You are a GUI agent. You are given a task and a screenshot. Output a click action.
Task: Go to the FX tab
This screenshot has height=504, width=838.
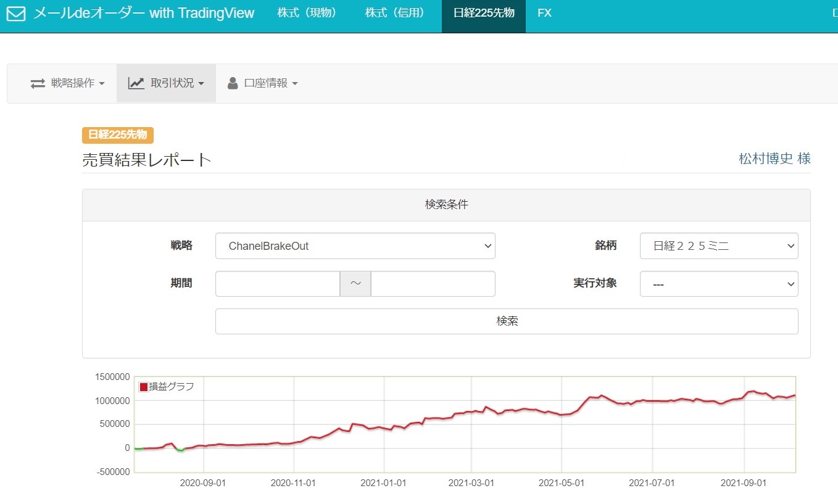(544, 13)
